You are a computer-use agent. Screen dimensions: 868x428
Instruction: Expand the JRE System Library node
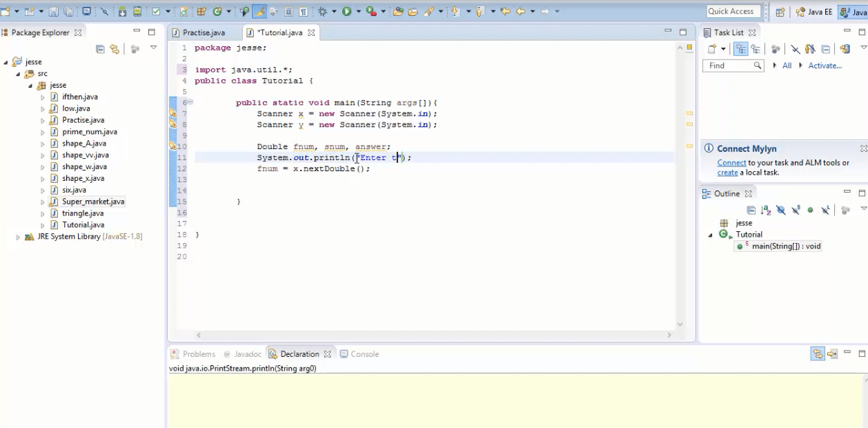click(x=17, y=236)
